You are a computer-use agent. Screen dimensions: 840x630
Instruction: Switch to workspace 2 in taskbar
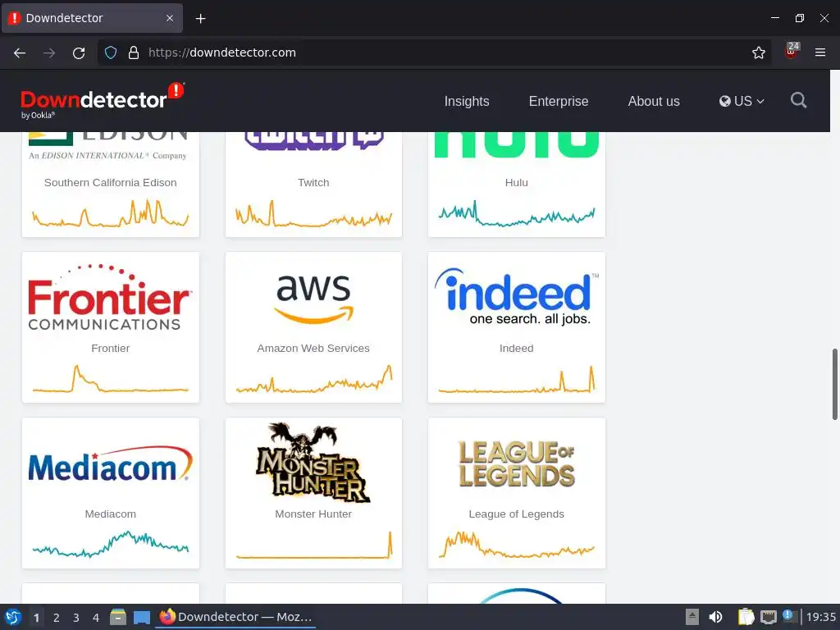pyautogui.click(x=57, y=618)
